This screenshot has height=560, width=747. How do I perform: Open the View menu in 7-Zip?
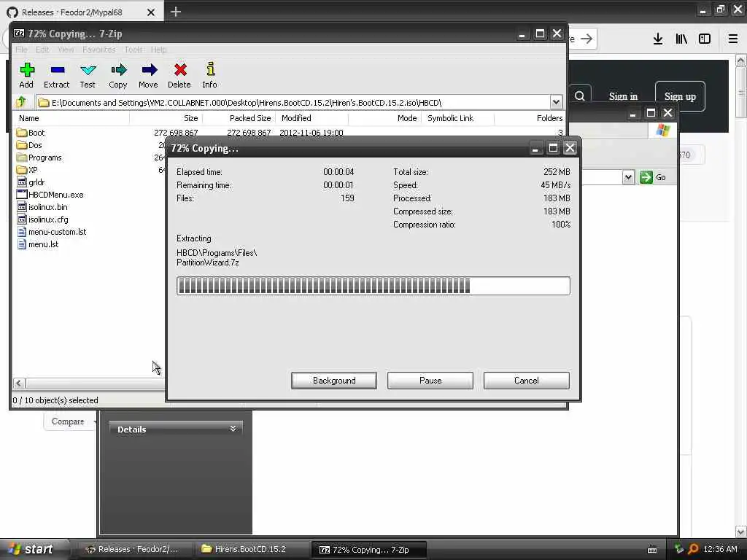click(x=66, y=50)
